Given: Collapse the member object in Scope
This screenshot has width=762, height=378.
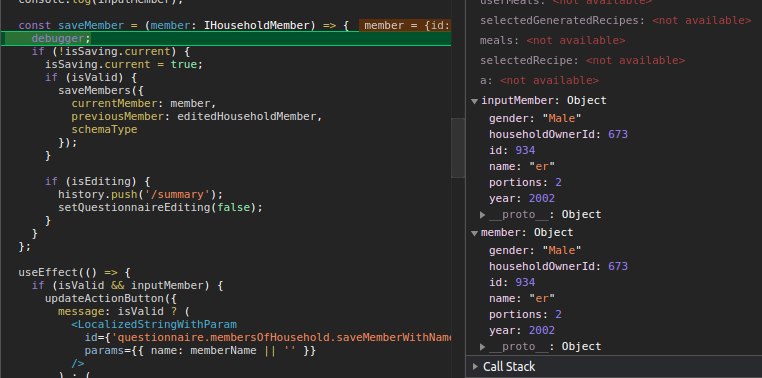Looking at the screenshot, I should click(474, 233).
